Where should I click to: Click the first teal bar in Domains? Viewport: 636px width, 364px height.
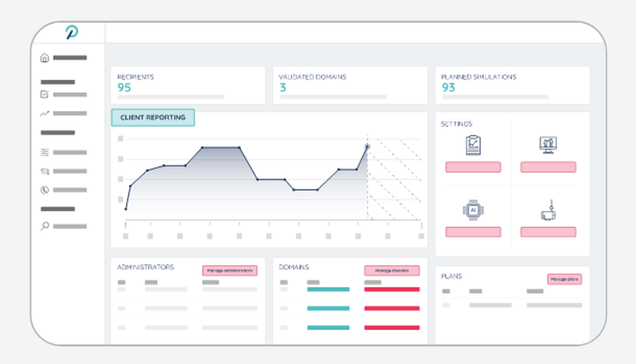click(328, 290)
